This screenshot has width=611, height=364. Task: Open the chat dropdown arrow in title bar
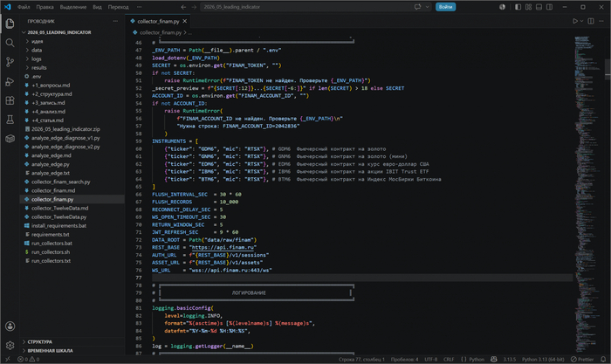point(428,7)
